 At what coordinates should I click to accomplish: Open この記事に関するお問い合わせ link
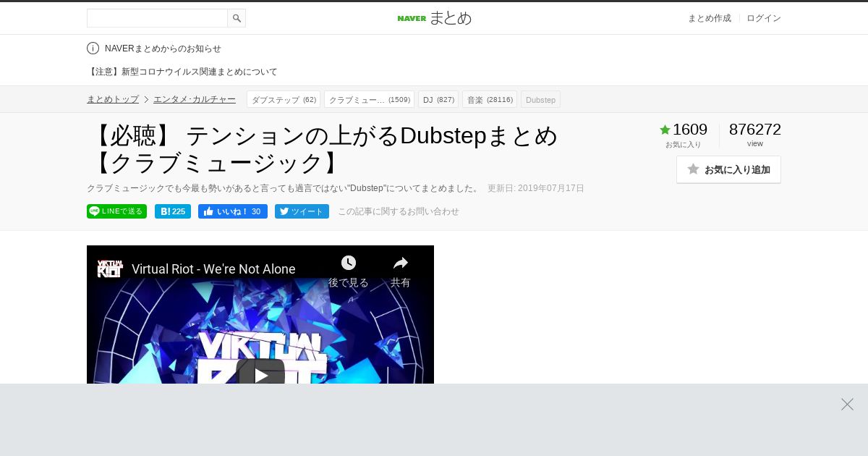click(399, 211)
